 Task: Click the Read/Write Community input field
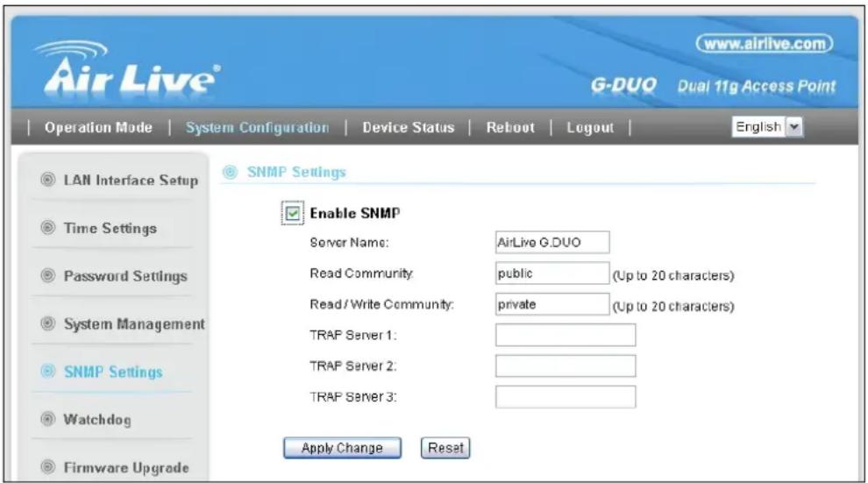(x=552, y=304)
